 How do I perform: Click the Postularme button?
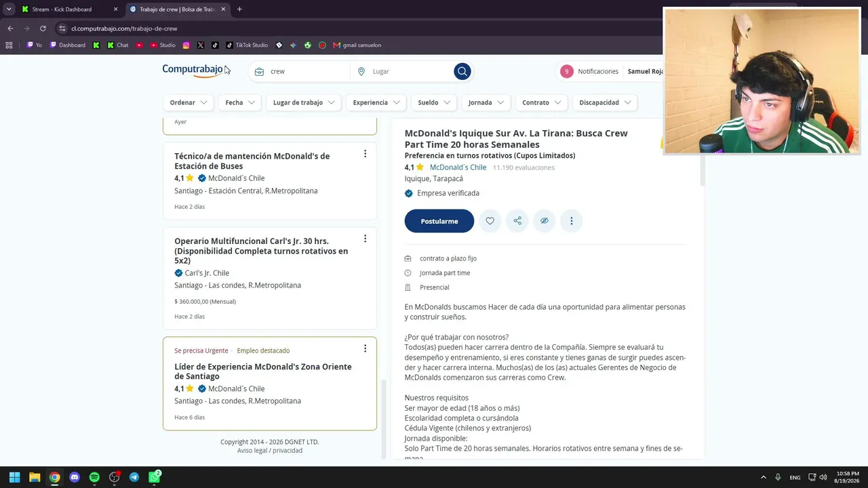click(x=439, y=221)
